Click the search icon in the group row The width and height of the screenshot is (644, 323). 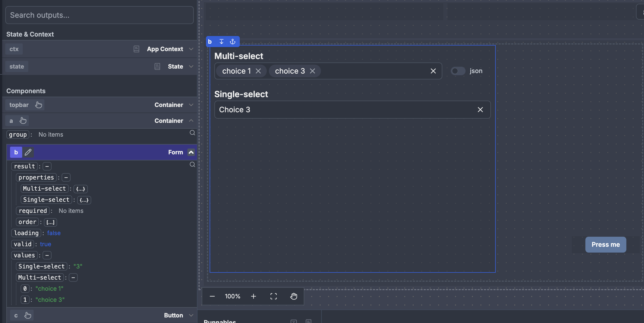pyautogui.click(x=192, y=133)
